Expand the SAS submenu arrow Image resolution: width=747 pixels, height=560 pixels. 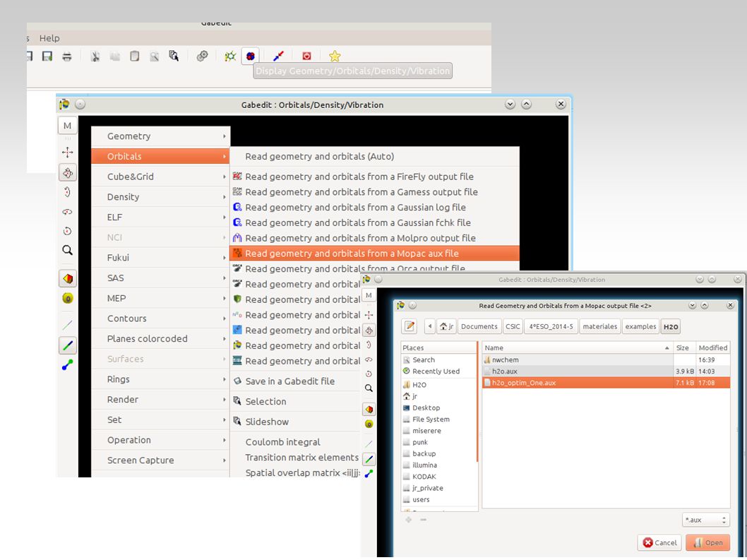click(224, 278)
